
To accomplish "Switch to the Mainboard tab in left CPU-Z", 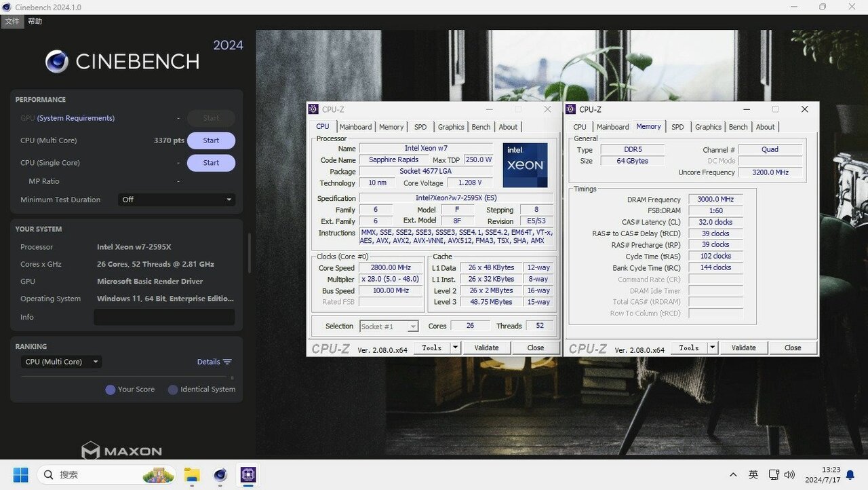I will [x=355, y=127].
